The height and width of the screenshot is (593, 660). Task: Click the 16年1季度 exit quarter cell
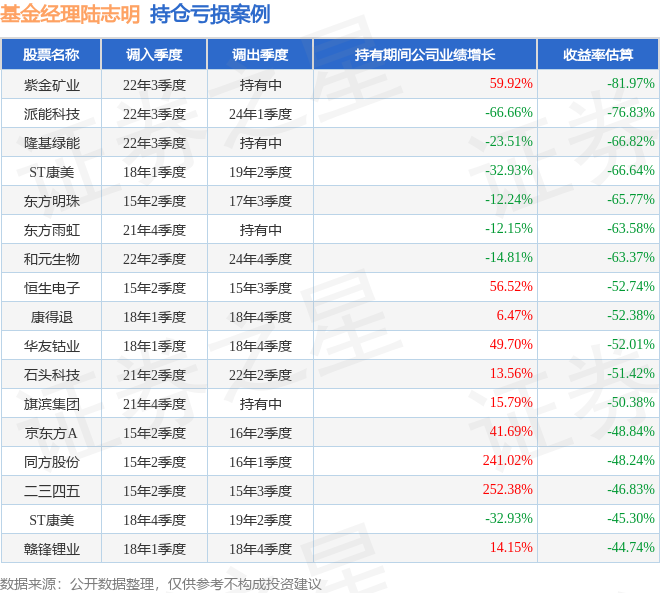tap(260, 462)
